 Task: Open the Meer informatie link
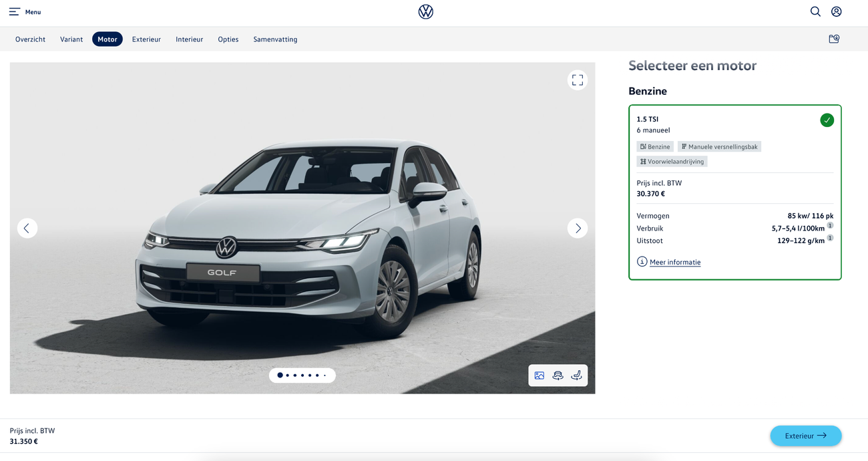coord(675,263)
